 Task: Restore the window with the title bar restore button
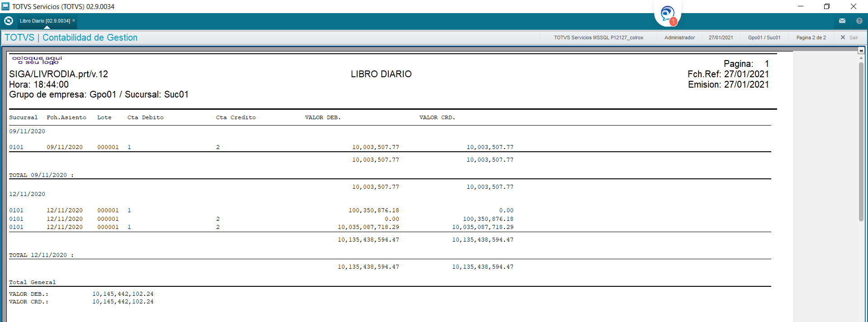(x=827, y=6)
